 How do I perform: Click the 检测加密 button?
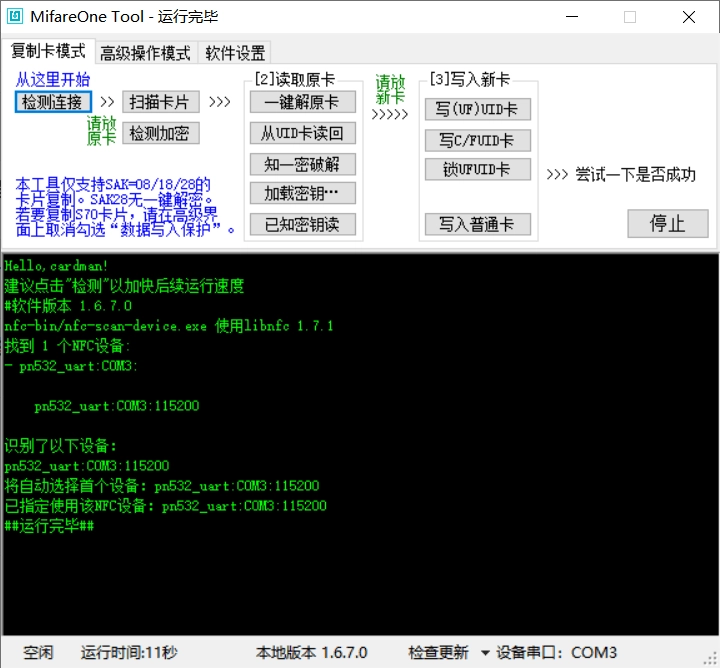tap(160, 133)
